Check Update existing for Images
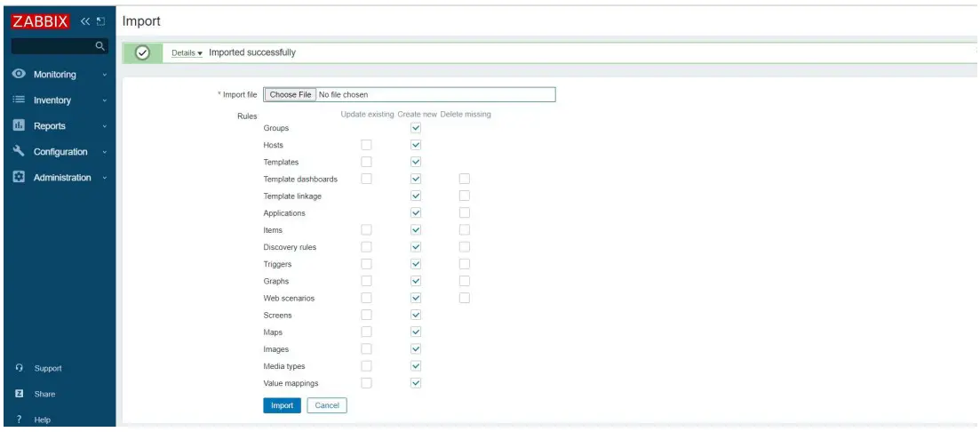The height and width of the screenshot is (432, 980). 366,348
